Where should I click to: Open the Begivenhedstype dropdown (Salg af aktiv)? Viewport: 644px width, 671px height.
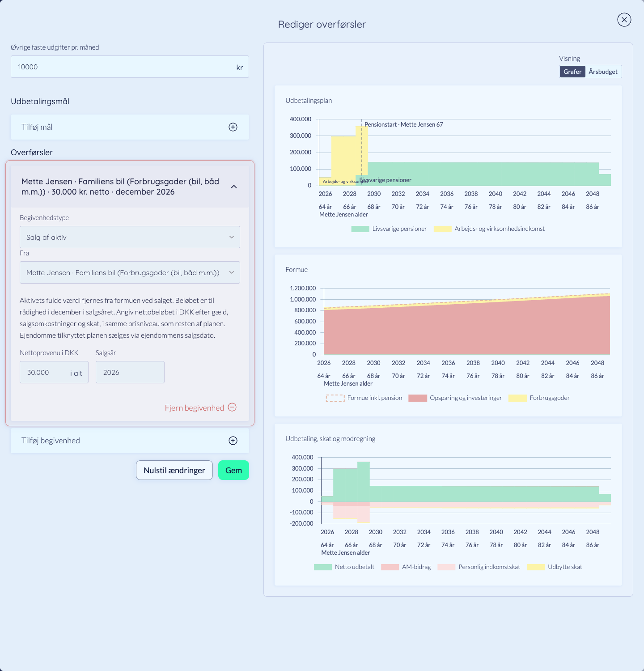(x=130, y=237)
